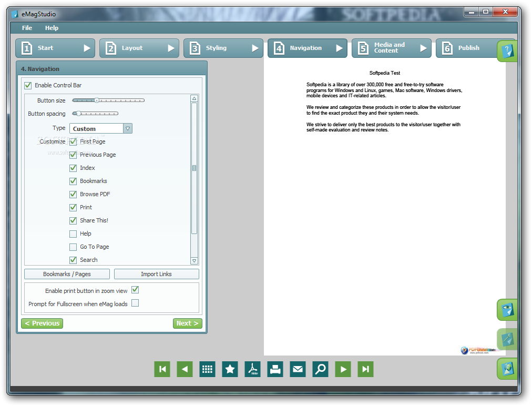Disable the Browse PDF checkbox

[73, 194]
